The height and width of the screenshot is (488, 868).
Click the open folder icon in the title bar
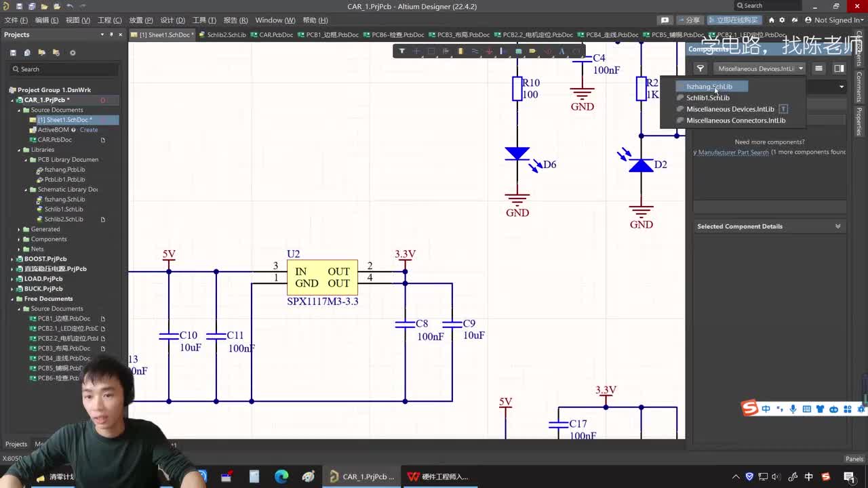[x=45, y=6]
